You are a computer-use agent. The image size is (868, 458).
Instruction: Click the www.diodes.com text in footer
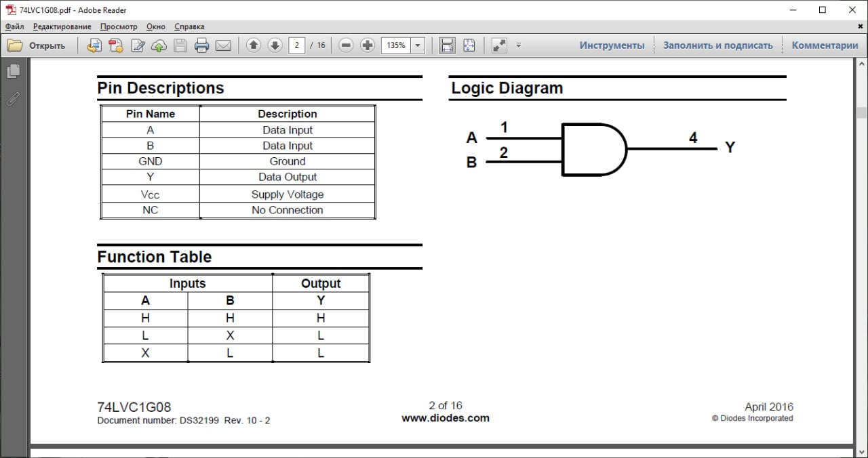pyautogui.click(x=446, y=418)
